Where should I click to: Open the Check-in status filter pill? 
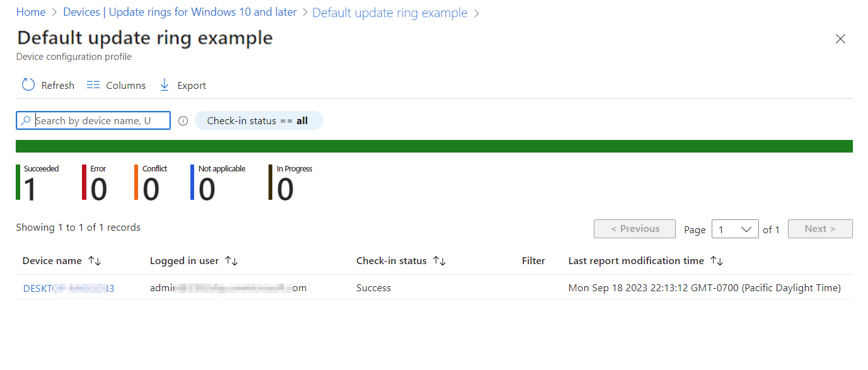(258, 120)
